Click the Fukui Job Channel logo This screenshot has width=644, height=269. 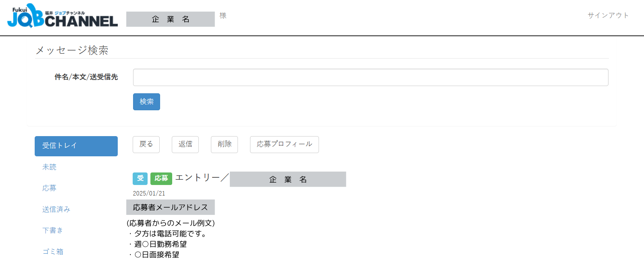pyautogui.click(x=63, y=16)
